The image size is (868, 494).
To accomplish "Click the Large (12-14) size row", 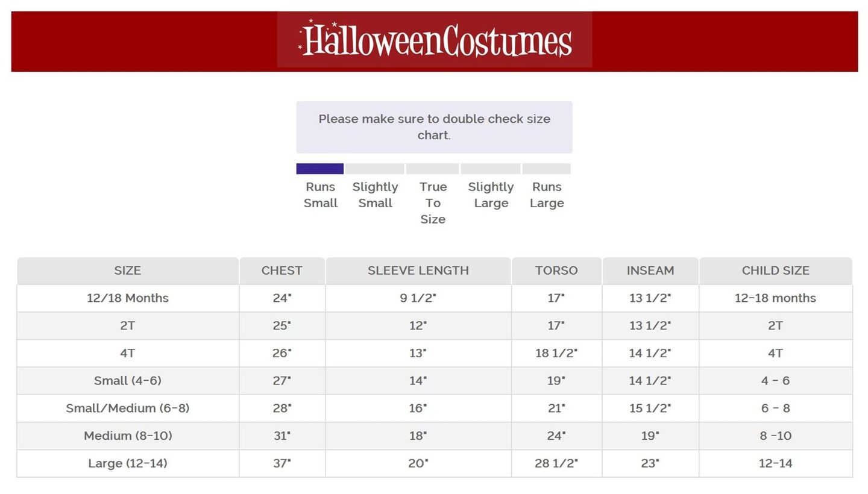I will (127, 464).
